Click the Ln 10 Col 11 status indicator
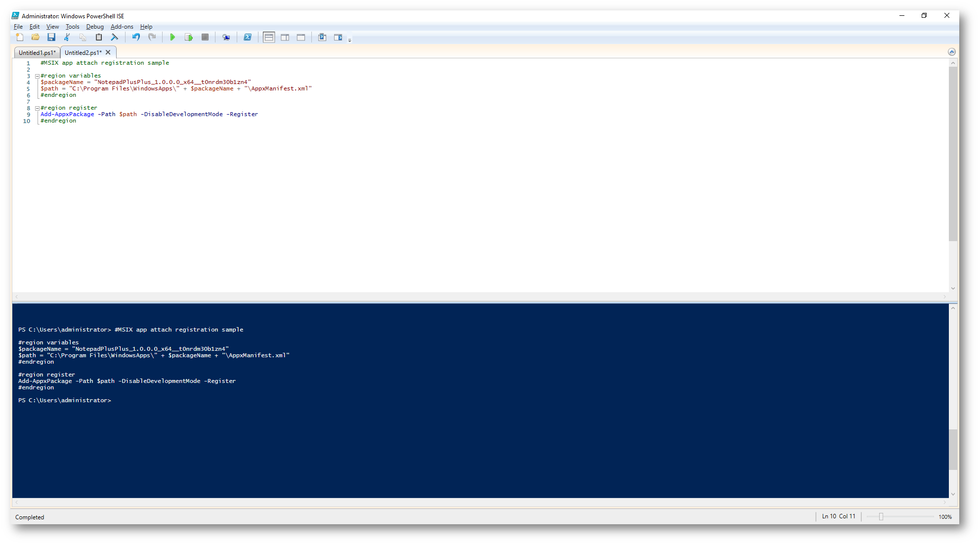Viewport: 980px width, 545px height. tap(839, 516)
